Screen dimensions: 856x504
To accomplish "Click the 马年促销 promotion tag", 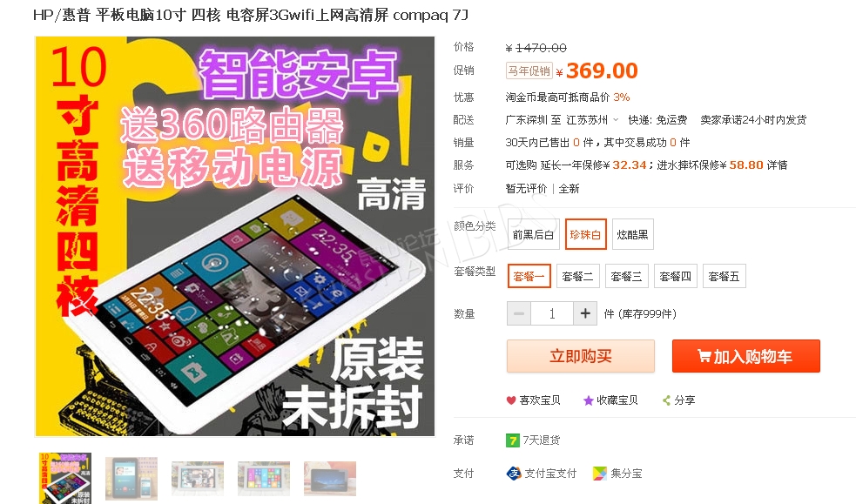I will pyautogui.click(x=529, y=71).
